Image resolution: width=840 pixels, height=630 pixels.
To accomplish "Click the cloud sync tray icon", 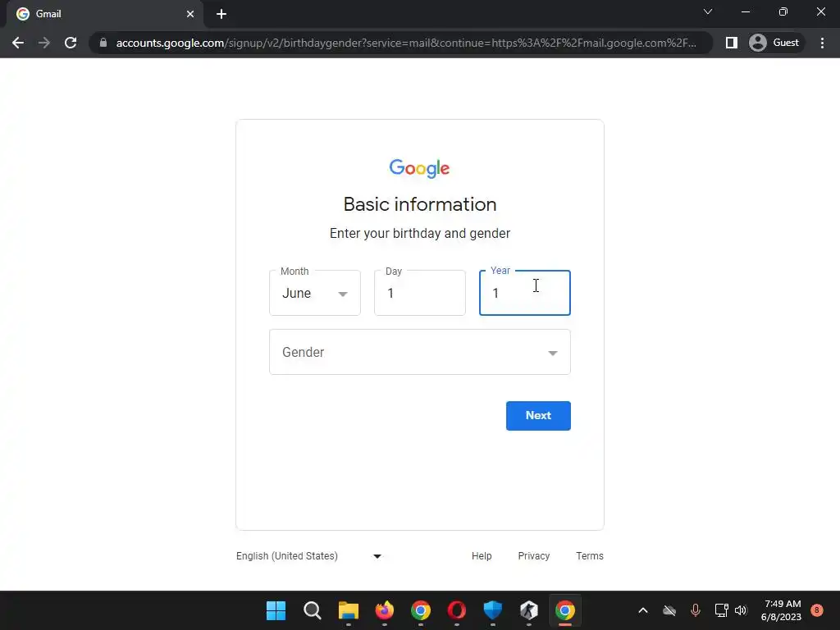I will point(669,610).
